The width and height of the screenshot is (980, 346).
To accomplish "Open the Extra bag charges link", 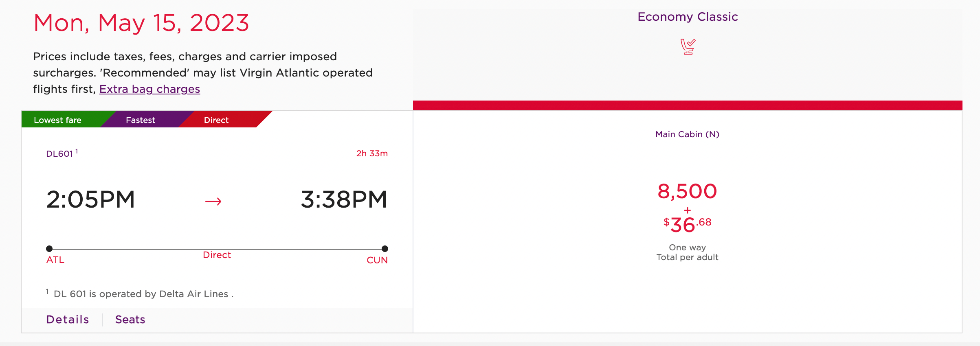I will pos(149,89).
